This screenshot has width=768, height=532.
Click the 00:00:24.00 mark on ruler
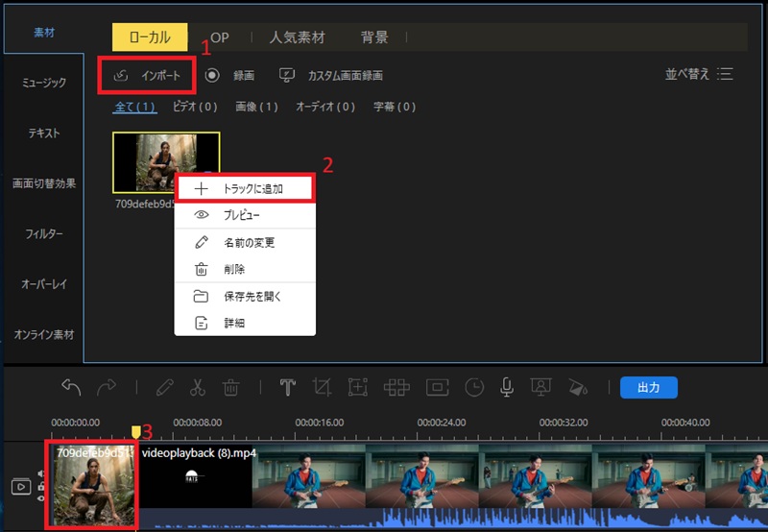442,423
